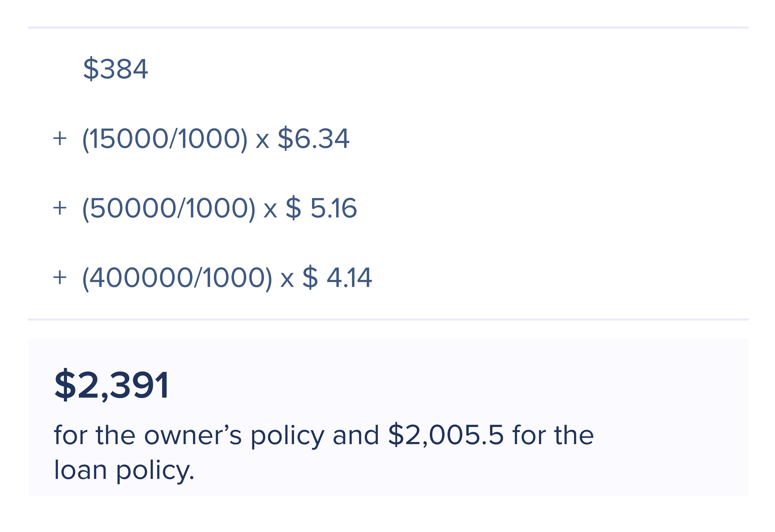Viewport: 775px width, 532px height.
Task: Select the (400000/1000) expression
Action: [177, 278]
